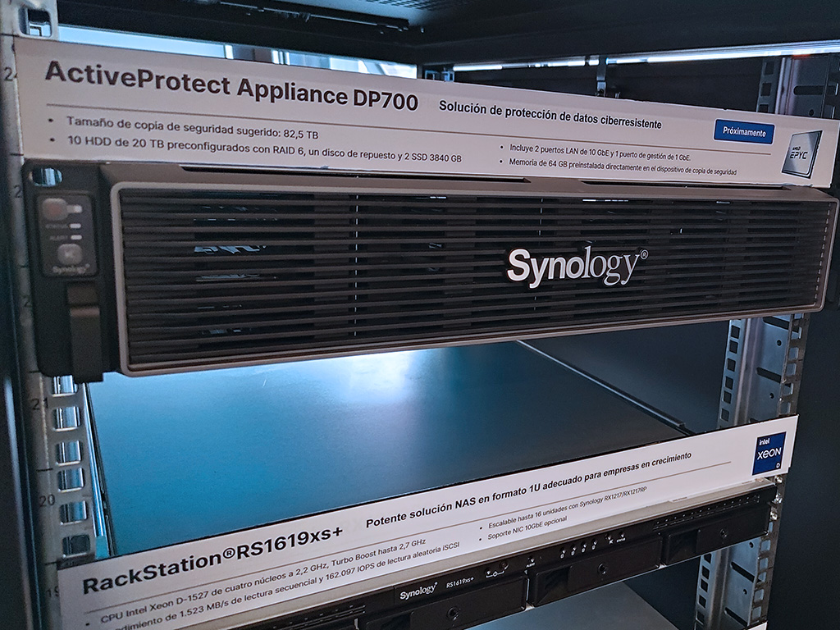Click 'Soporte NIC 10GbE opcional' line
The width and height of the screenshot is (840, 630).
[527, 527]
